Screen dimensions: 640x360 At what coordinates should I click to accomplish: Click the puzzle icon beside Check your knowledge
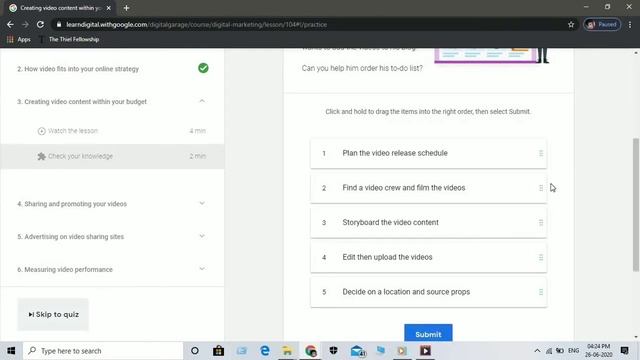pyautogui.click(x=41, y=156)
